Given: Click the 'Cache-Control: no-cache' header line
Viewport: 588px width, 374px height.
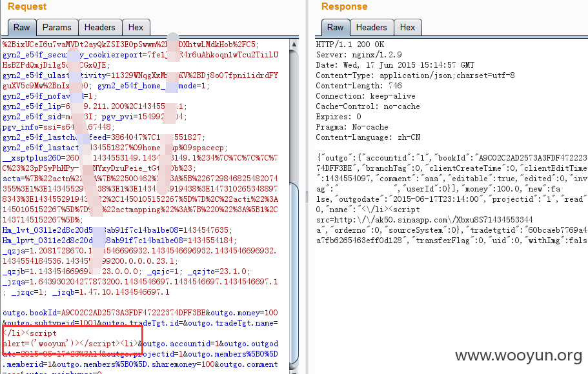Looking at the screenshot, I should pos(368,106).
